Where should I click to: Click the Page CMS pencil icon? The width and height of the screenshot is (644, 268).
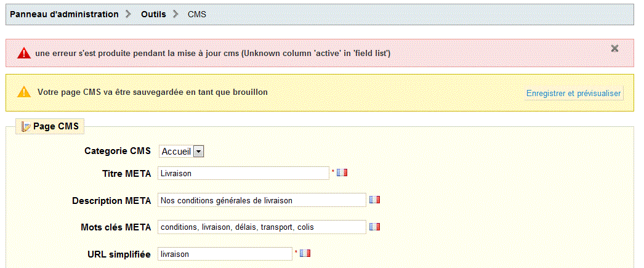[26, 126]
